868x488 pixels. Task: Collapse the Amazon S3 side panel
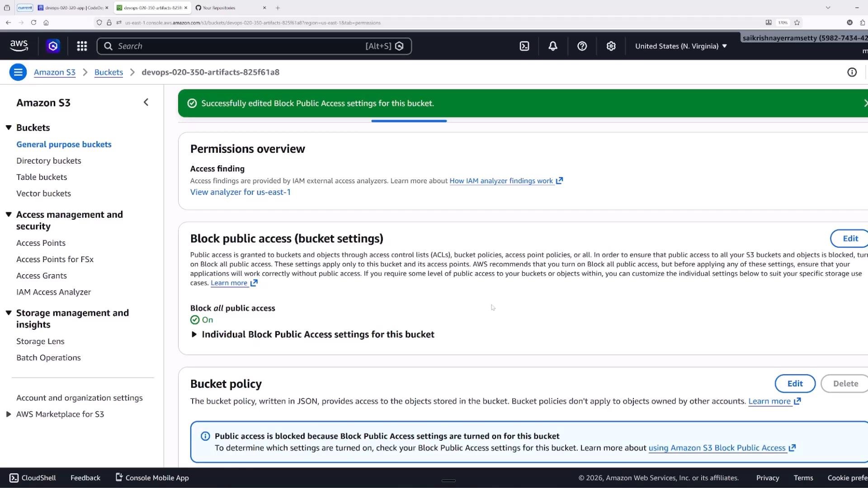coord(146,103)
